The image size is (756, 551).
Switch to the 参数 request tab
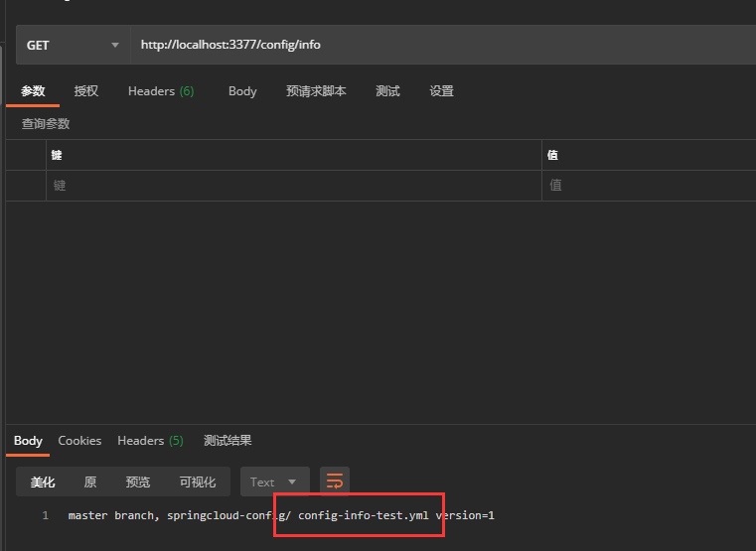coord(33,91)
